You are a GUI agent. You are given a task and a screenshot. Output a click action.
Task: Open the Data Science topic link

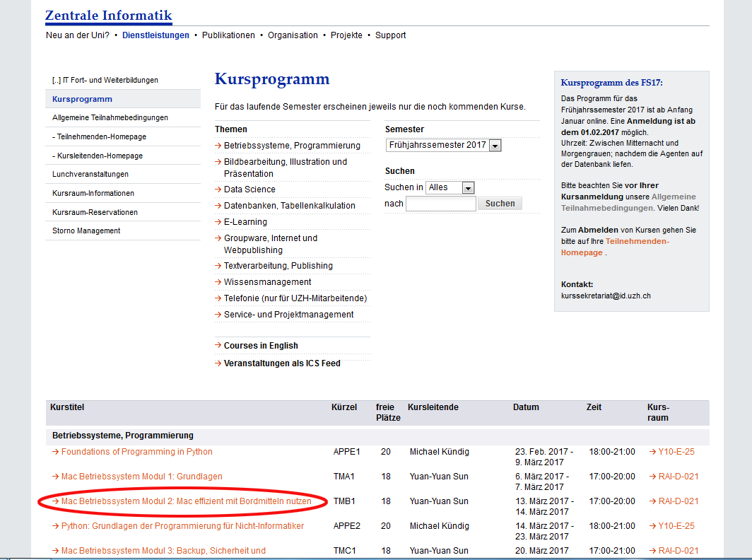(x=249, y=189)
